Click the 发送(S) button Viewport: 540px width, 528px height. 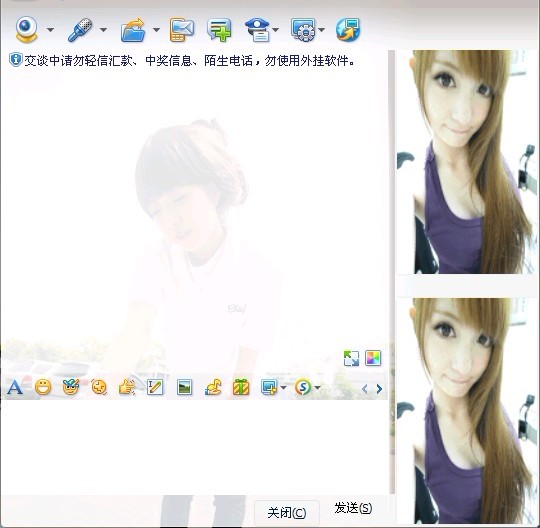tap(353, 508)
